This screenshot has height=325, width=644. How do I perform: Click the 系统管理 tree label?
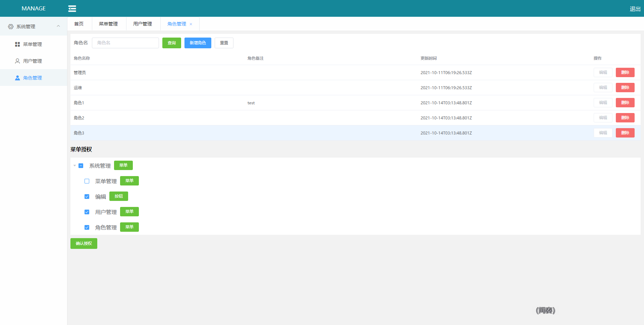(x=100, y=166)
